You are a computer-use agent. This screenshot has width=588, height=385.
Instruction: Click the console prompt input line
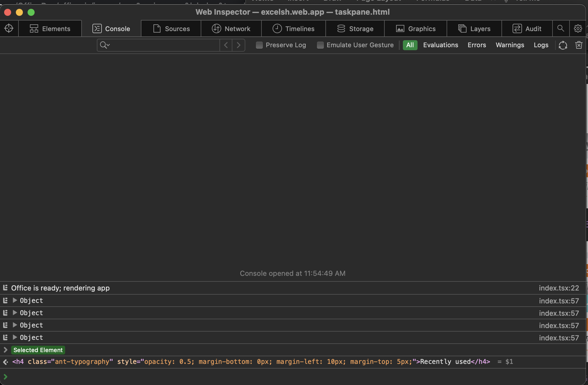coord(293,377)
